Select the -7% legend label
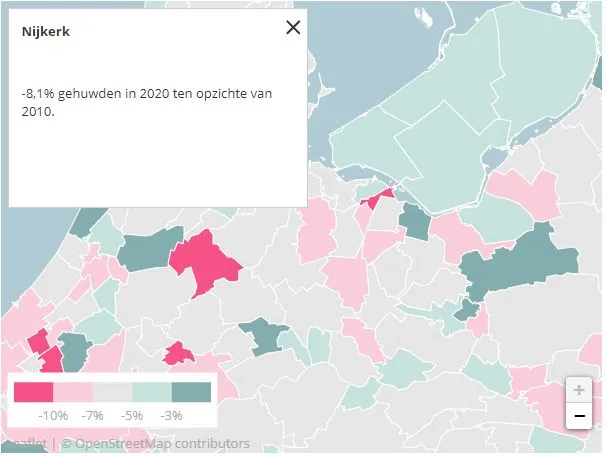 pos(93,415)
